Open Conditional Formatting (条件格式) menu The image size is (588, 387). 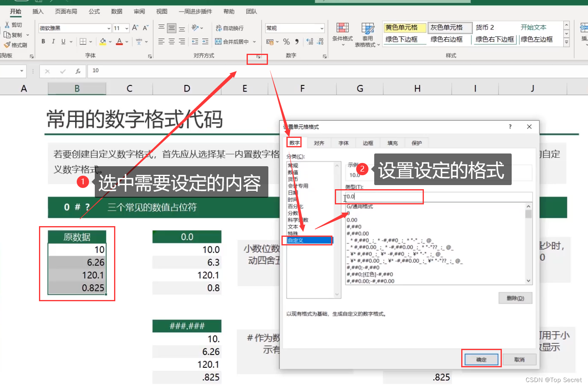(343, 34)
